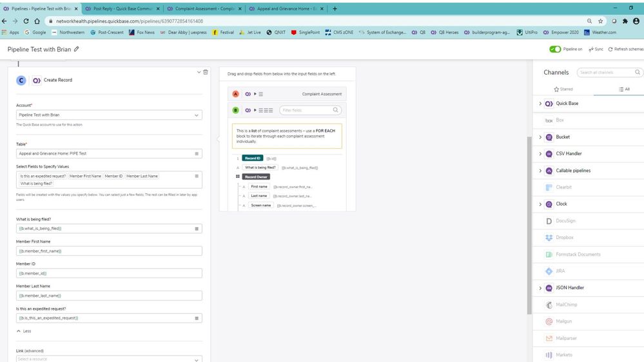This screenshot has width=644, height=362.
Task: Switch to Post Reply Quick Base Community tab
Action: coord(122,8)
